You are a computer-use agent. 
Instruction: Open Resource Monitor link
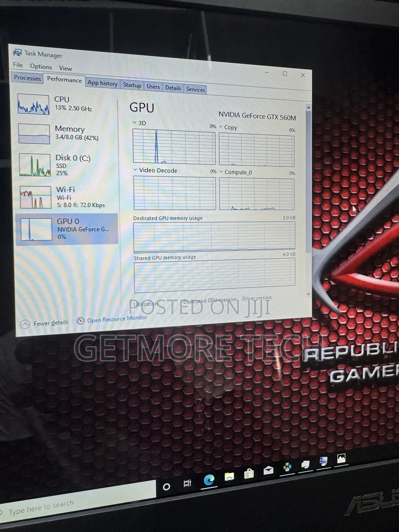[x=117, y=319]
